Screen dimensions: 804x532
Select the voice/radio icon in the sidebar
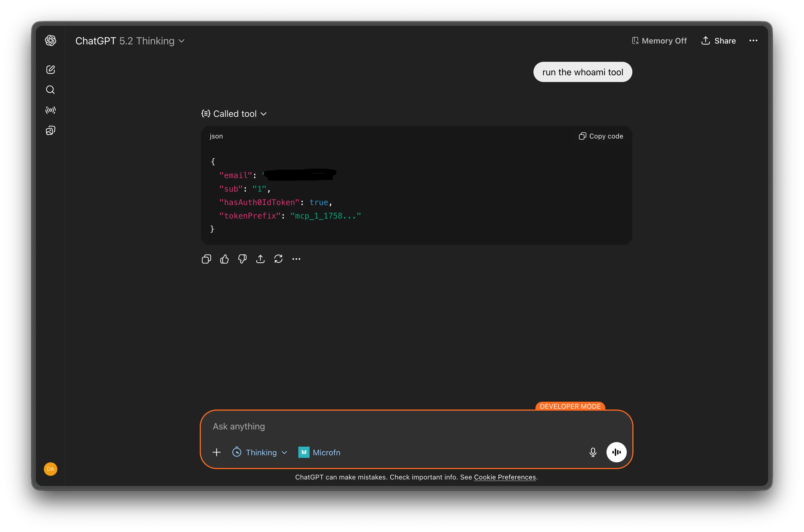[50, 110]
